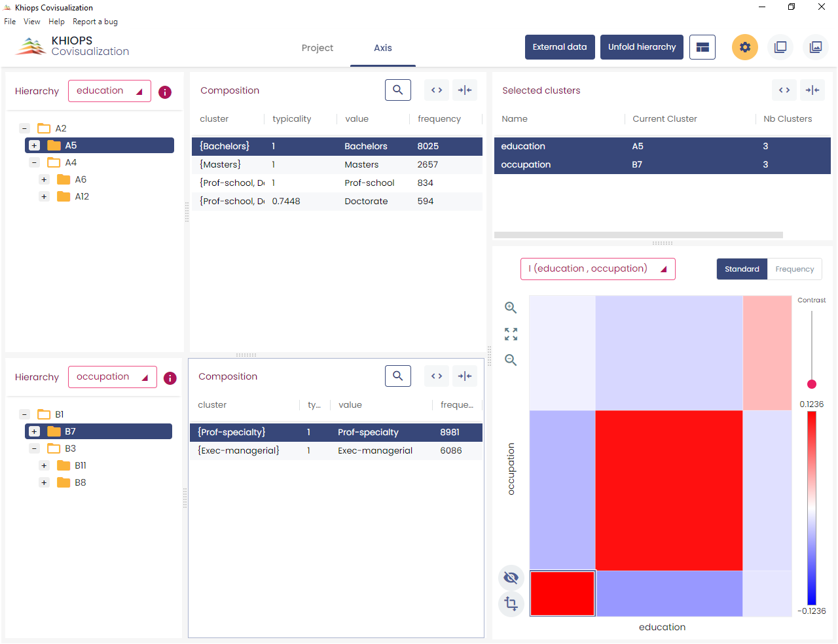
Task: Search in the education Composition panel
Action: [397, 90]
